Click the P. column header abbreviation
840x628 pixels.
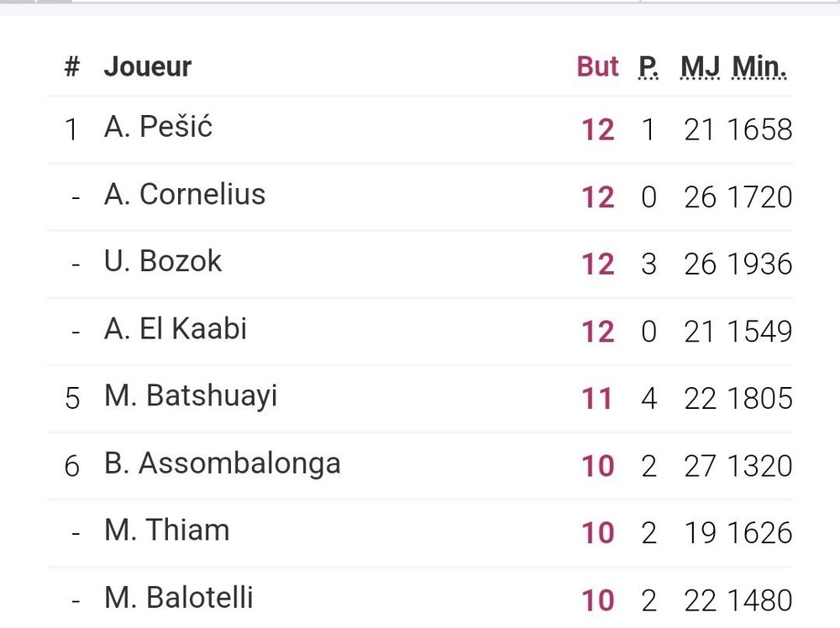point(648,67)
